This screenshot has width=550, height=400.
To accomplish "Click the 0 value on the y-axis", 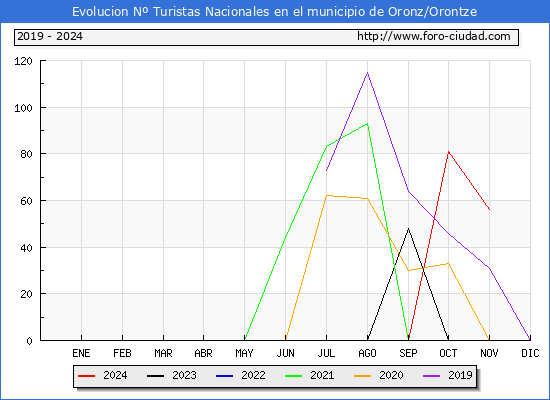I will click(29, 341).
